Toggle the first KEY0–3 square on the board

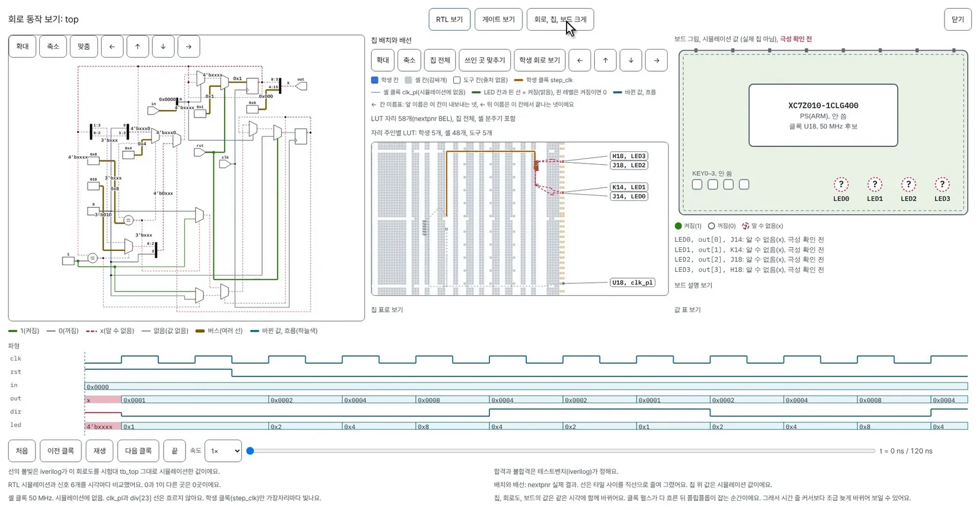point(697,184)
